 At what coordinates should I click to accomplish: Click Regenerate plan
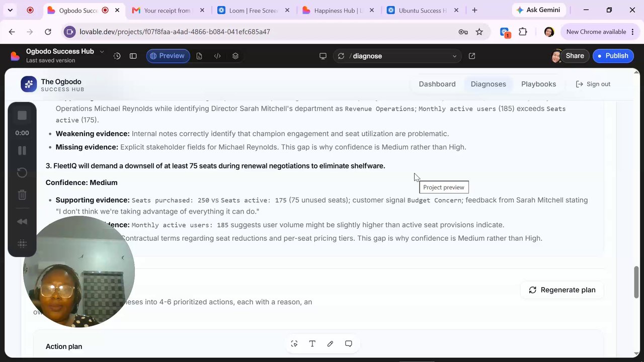click(562, 290)
